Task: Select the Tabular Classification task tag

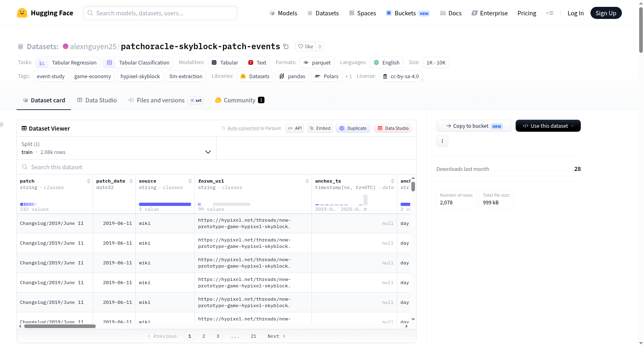Action: click(x=138, y=62)
